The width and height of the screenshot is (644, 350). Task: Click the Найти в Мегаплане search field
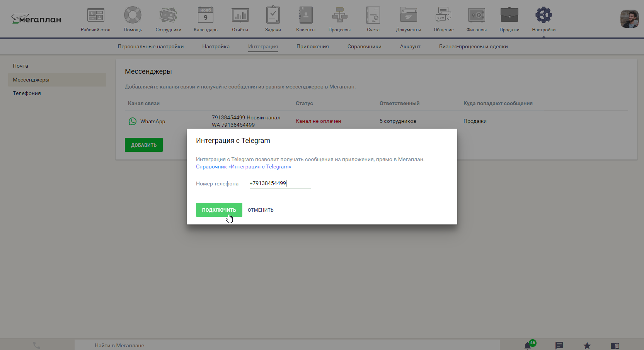point(287,345)
